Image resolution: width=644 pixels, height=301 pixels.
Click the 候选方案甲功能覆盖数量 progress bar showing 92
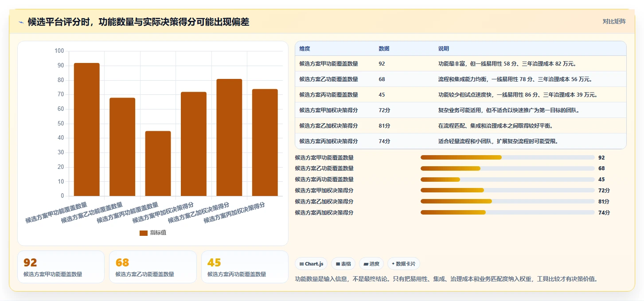click(507, 157)
